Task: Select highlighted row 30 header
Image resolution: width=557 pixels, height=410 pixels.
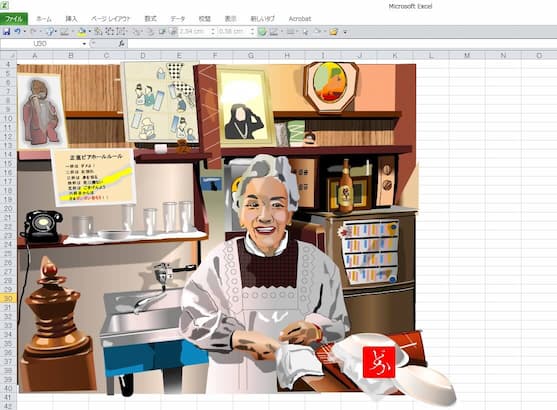Action: [x=8, y=298]
